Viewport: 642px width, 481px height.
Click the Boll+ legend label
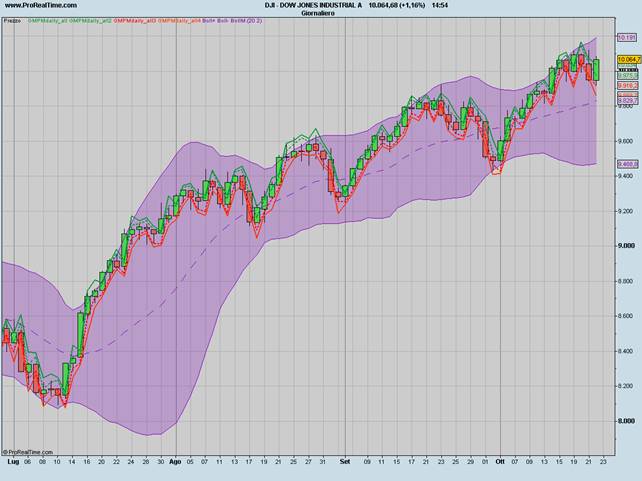tap(208, 20)
